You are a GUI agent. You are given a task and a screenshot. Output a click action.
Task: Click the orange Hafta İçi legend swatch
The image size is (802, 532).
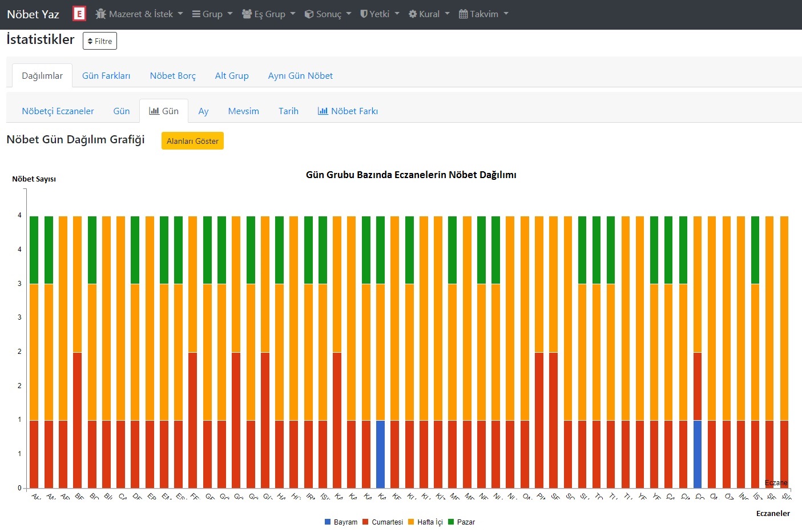click(x=411, y=522)
